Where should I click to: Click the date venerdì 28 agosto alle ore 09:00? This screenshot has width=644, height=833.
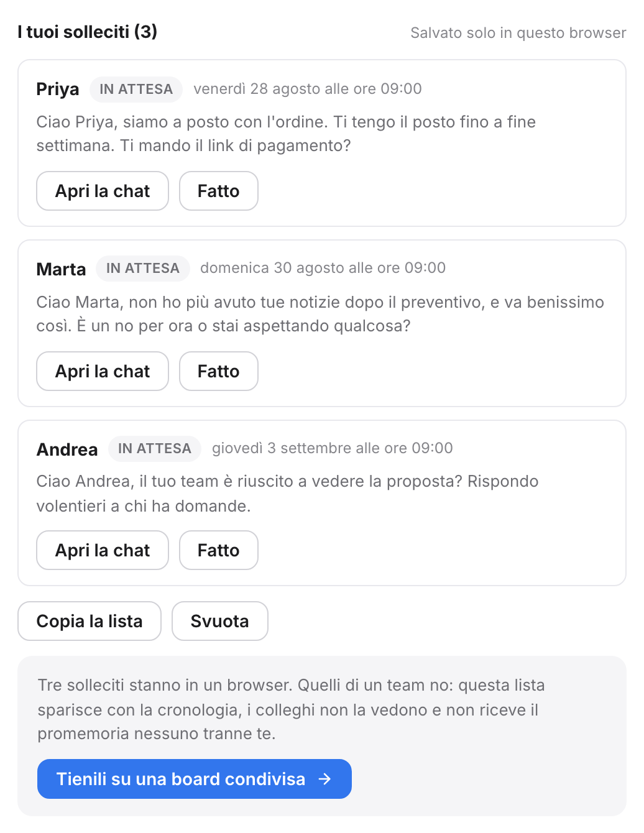point(308,89)
